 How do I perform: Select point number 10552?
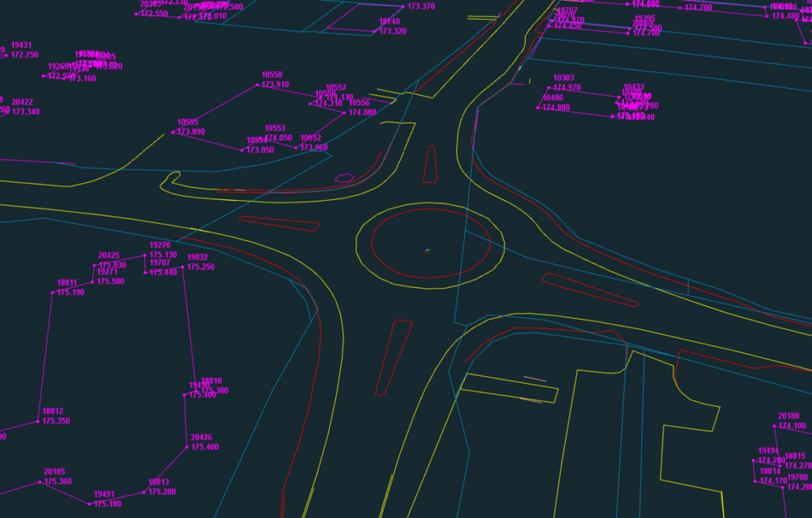(311, 138)
